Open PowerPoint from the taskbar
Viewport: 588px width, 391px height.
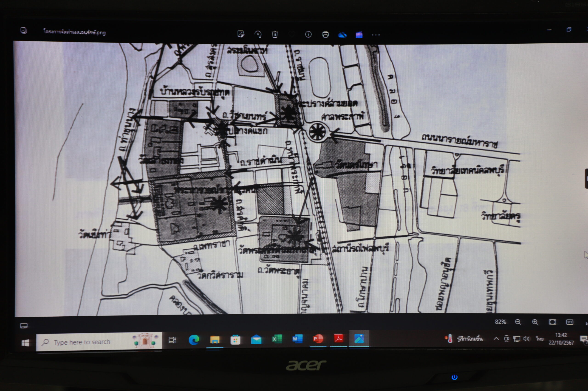pos(318,339)
